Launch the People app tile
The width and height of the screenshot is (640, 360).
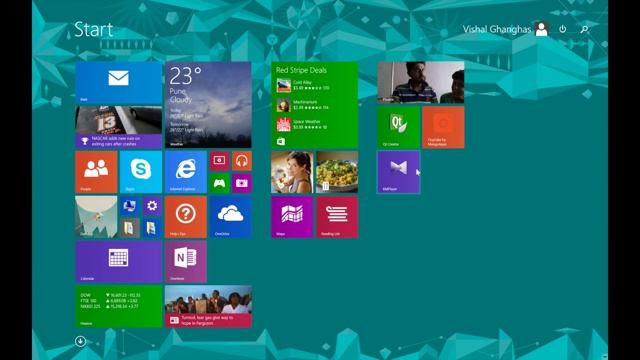[x=96, y=172]
